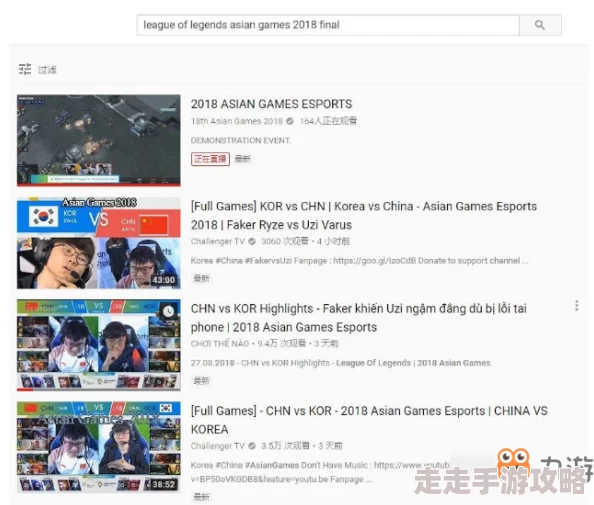Open the 18th Asian Games 2018 channel
594x505 pixels.
pyautogui.click(x=237, y=121)
